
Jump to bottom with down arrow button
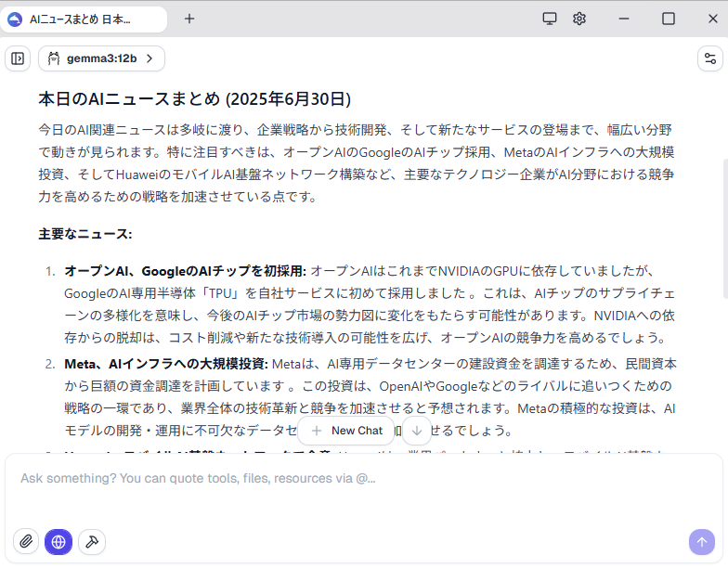click(x=416, y=431)
